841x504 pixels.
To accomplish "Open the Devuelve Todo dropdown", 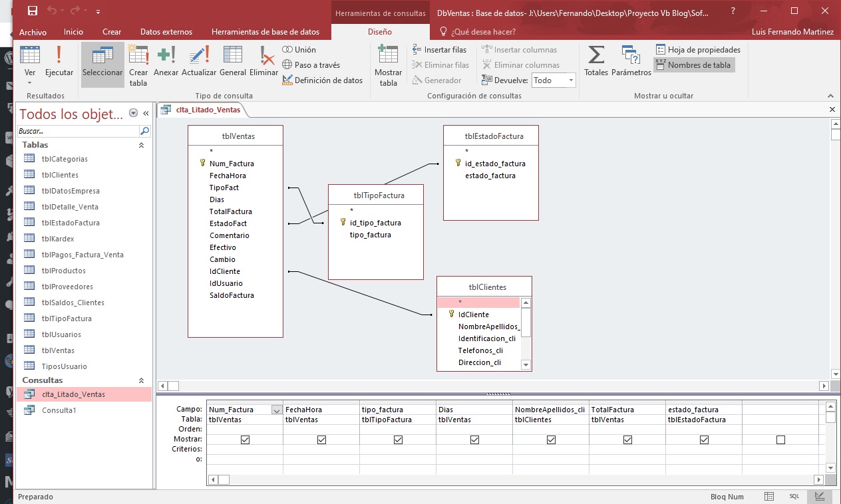I will click(571, 80).
